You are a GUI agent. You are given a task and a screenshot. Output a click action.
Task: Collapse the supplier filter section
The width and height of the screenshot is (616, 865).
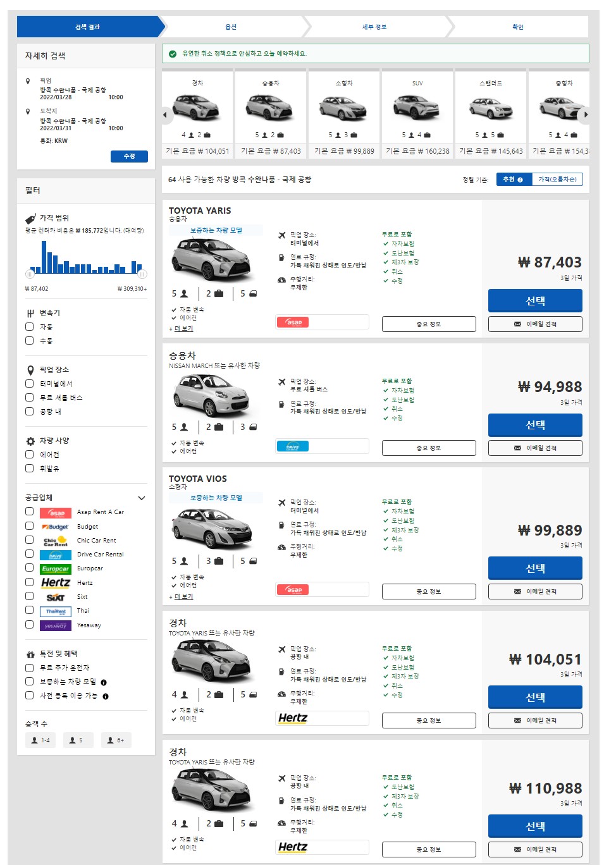[142, 498]
